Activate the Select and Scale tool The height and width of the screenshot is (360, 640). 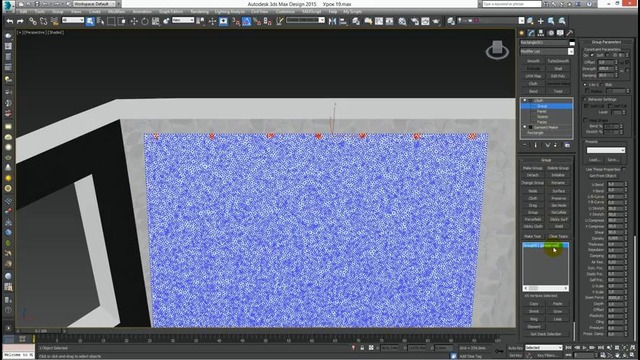click(156, 21)
